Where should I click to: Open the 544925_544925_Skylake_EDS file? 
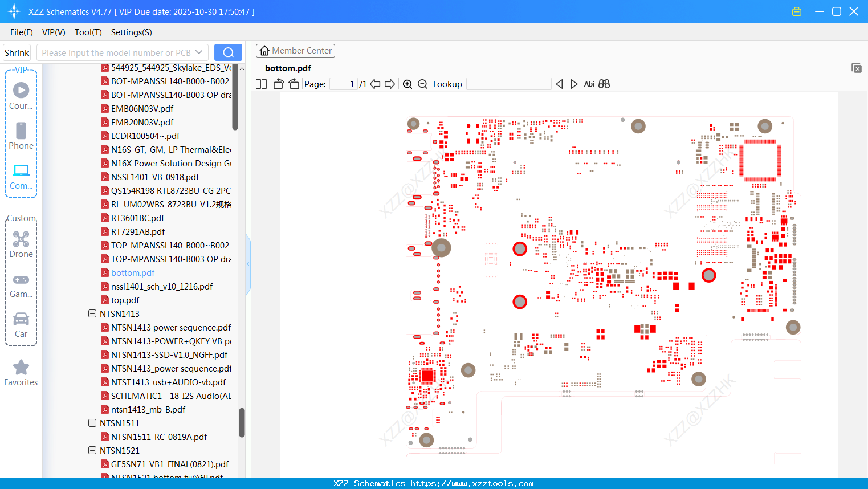(171, 68)
